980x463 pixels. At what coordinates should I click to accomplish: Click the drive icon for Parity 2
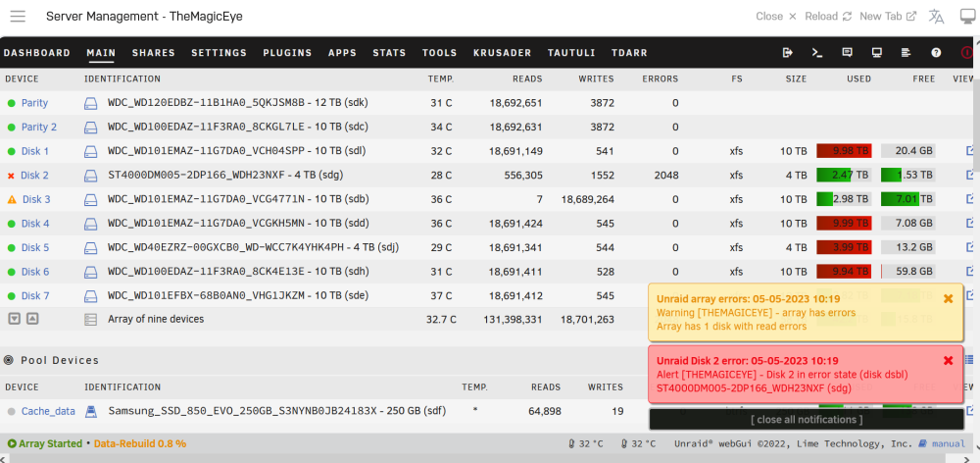90,127
